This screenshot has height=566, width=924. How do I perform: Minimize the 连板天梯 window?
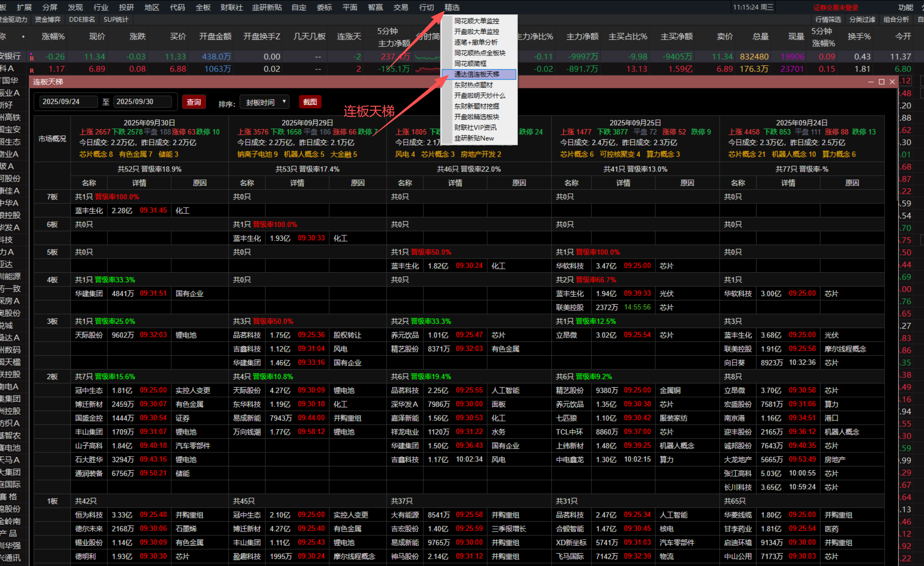coord(871,82)
